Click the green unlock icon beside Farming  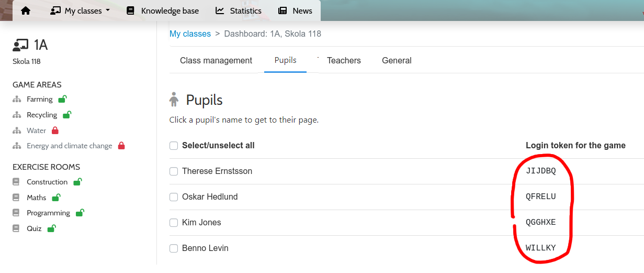coord(62,99)
